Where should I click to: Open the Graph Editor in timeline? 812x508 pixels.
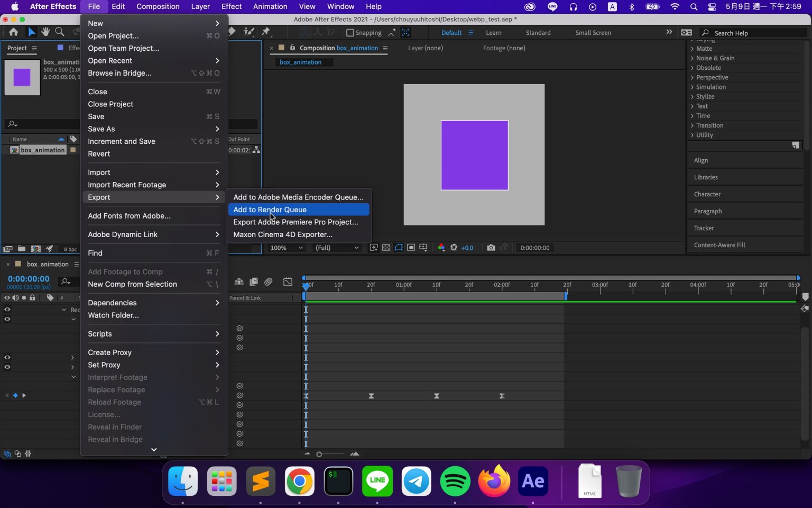[288, 282]
